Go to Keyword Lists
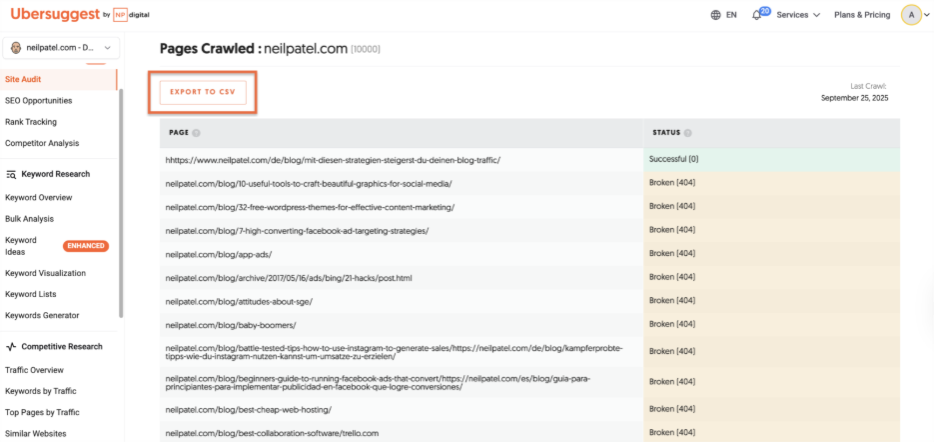Screen dimensions: 936x442 click(30, 294)
